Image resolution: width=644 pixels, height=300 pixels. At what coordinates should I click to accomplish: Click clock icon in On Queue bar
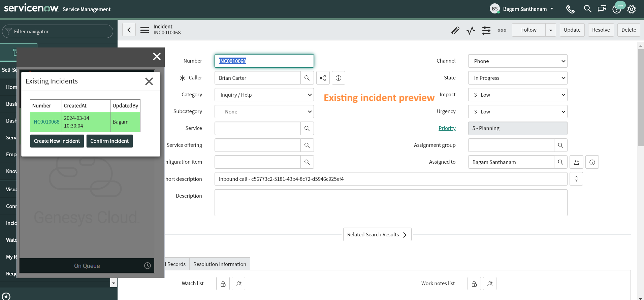point(148,266)
